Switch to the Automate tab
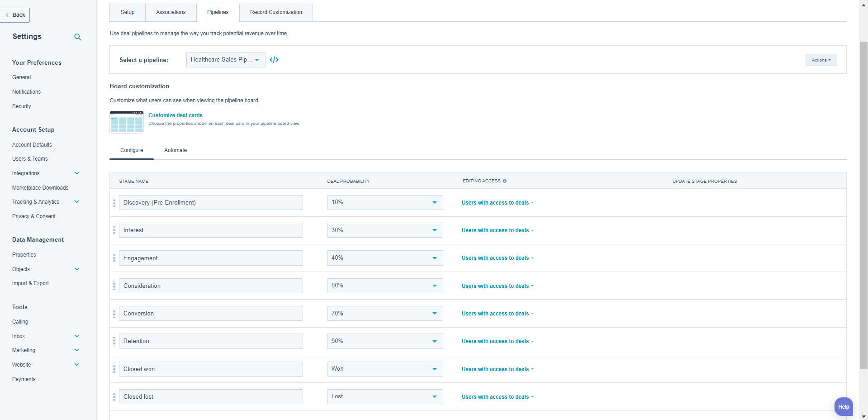Image resolution: width=868 pixels, height=420 pixels. [x=175, y=150]
